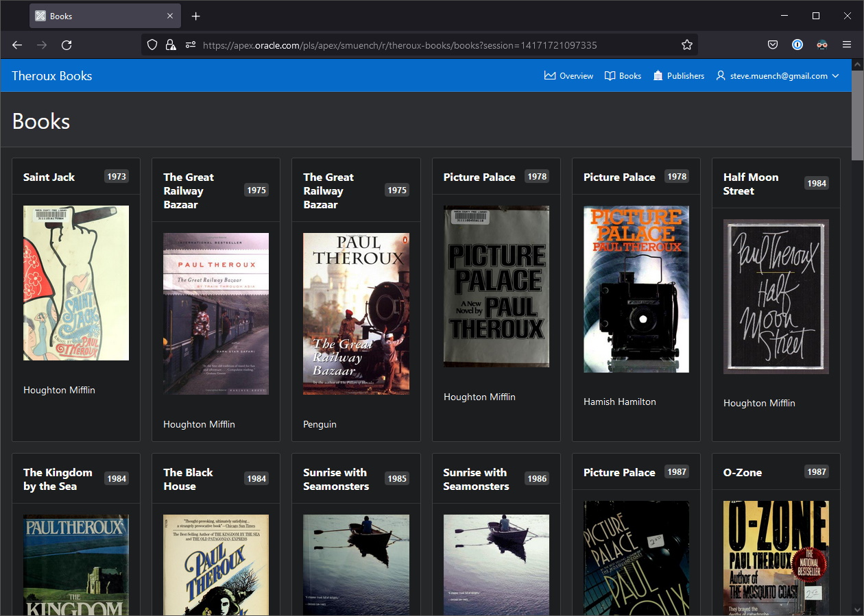Open the site permissions icon in address bar
Image resolution: width=864 pixels, height=616 pixels.
(x=190, y=45)
